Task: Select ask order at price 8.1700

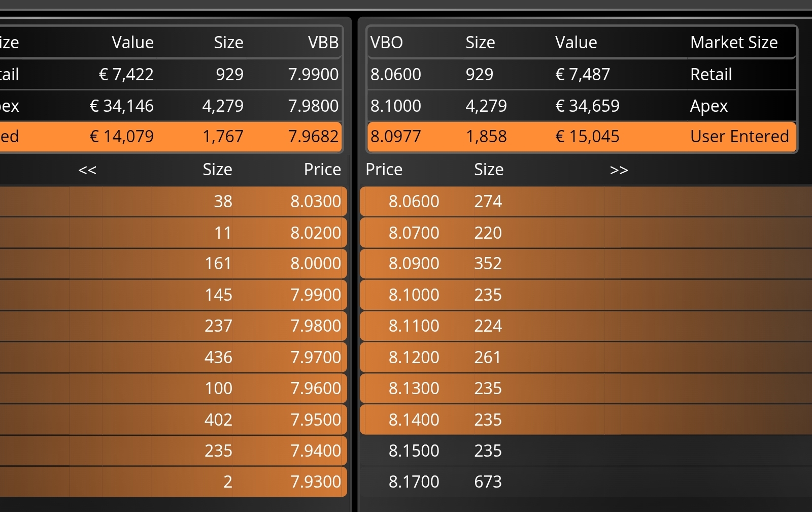Action: coord(414,482)
